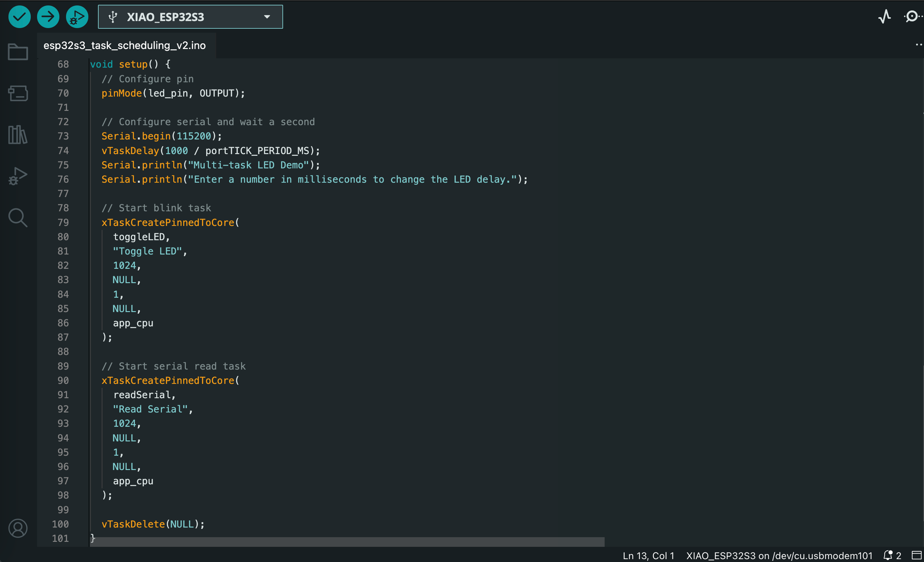
Task: Open the Search panel in the sidebar
Action: coord(18,218)
